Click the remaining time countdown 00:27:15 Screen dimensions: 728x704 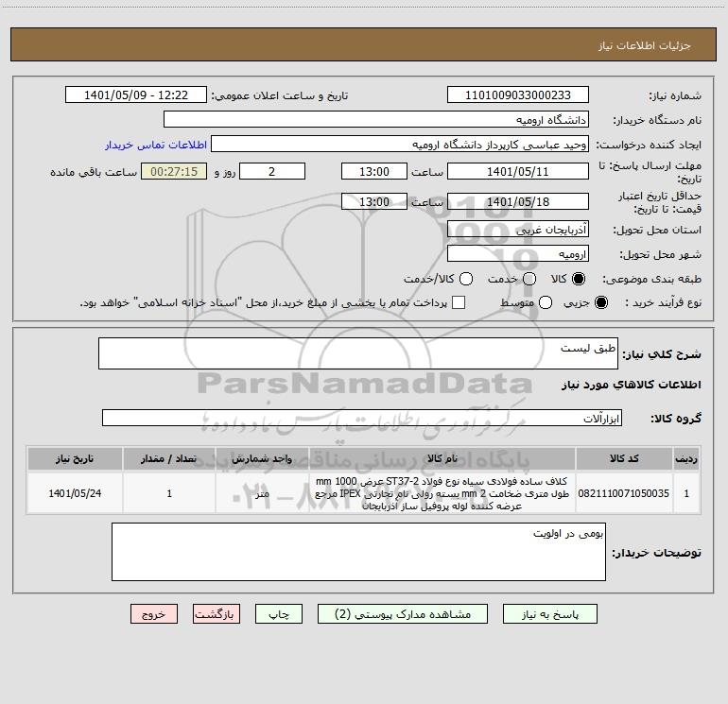pyautogui.click(x=174, y=171)
